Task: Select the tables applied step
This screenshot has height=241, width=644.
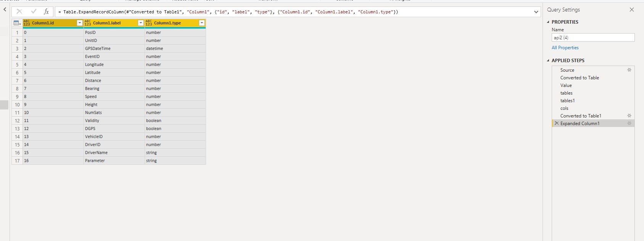Action: [x=593, y=93]
